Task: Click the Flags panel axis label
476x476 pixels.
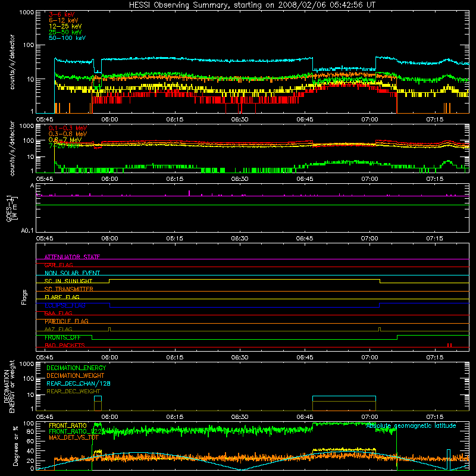Action: [24, 297]
